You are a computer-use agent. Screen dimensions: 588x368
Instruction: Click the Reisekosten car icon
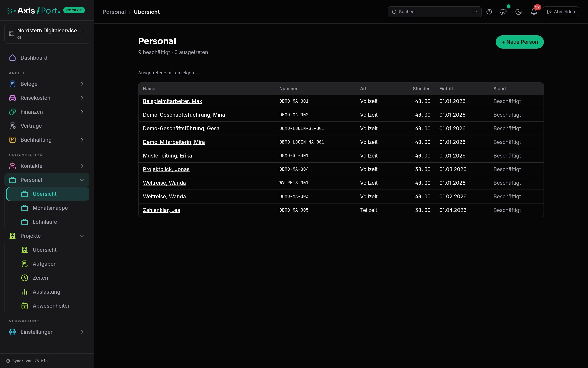point(12,98)
